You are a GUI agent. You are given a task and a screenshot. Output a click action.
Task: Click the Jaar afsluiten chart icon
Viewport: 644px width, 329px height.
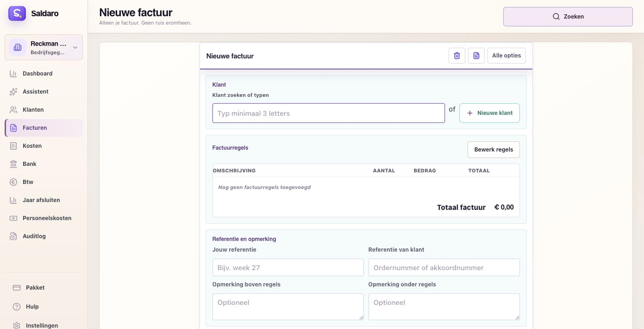[13, 200]
